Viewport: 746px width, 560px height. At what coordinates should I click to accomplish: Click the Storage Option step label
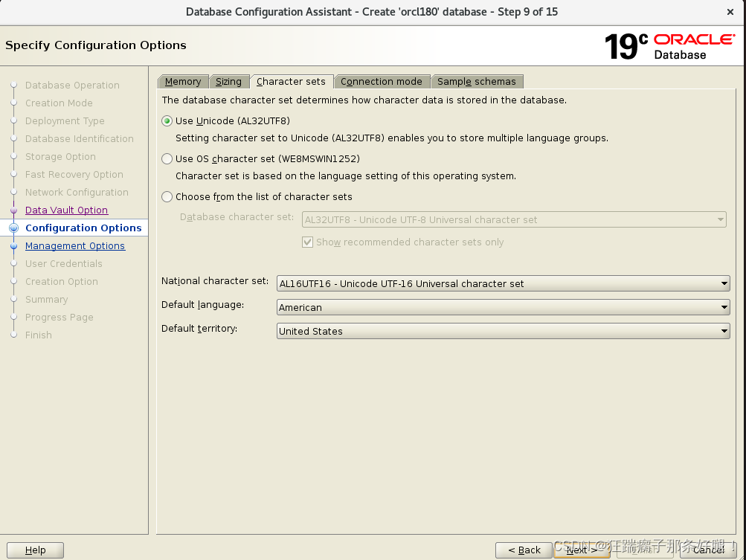(60, 156)
